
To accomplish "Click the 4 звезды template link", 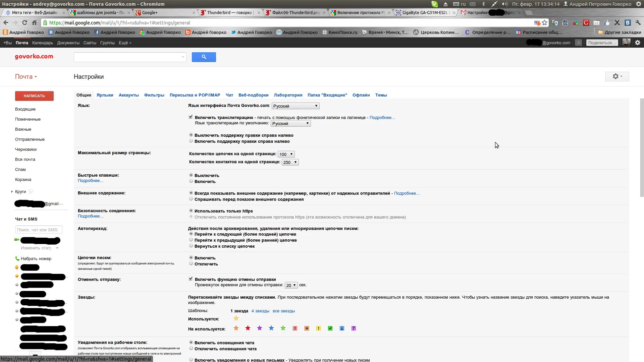I will click(x=260, y=311).
